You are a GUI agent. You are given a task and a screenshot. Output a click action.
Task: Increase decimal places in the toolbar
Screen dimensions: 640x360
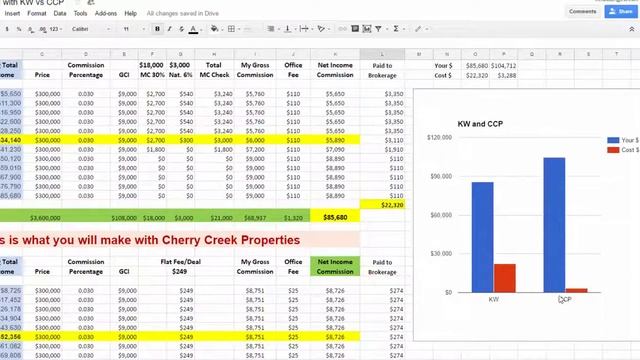click(x=42, y=29)
